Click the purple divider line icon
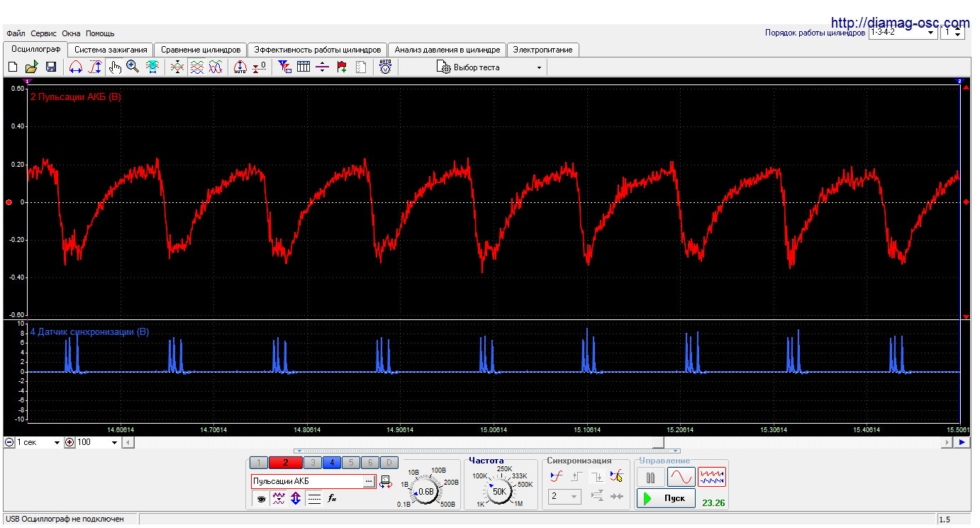This screenshot has height=528, width=980. (x=323, y=67)
